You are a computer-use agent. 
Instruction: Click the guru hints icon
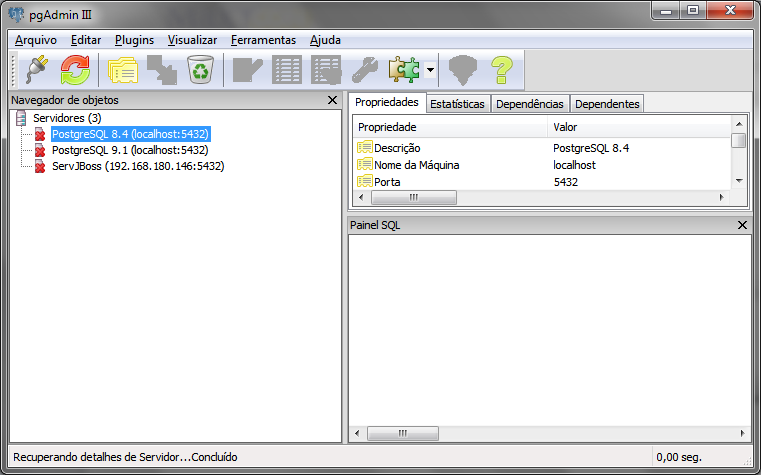(463, 70)
